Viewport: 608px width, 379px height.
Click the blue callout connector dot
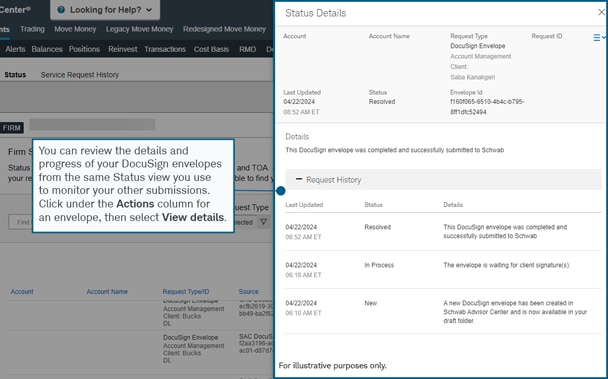click(x=281, y=191)
